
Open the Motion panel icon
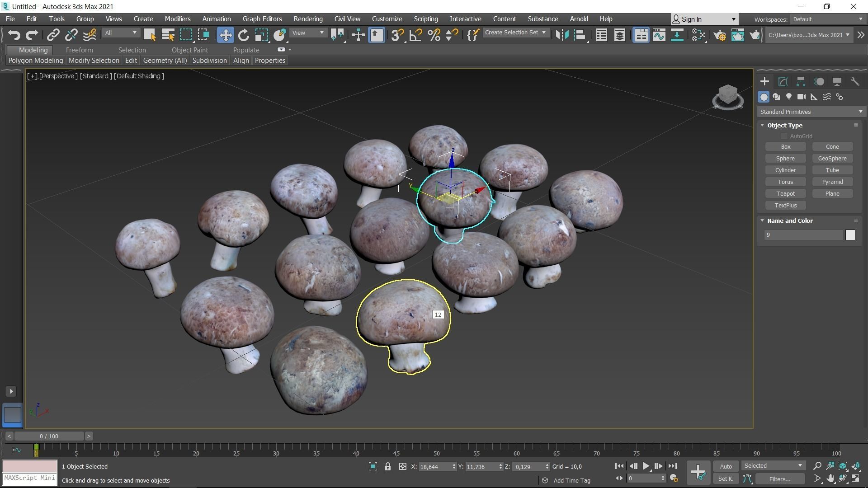tap(819, 81)
